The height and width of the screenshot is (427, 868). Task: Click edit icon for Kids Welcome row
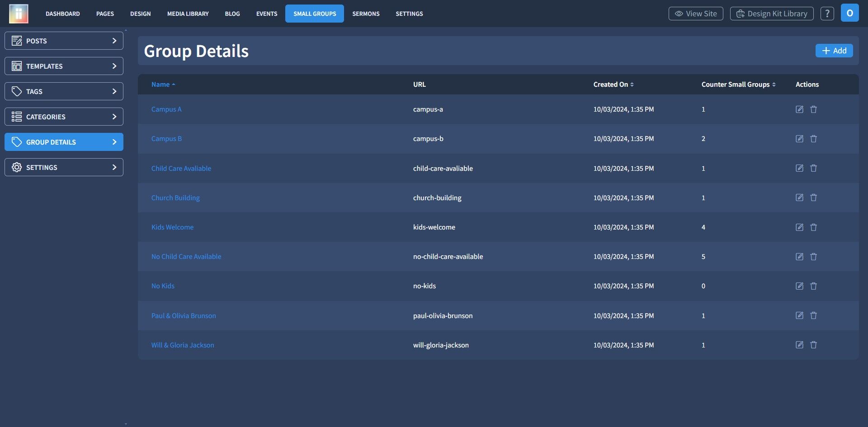pyautogui.click(x=799, y=227)
